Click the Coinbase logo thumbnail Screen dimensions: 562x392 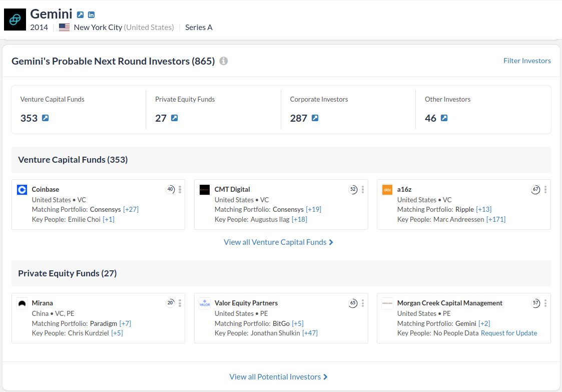click(x=22, y=190)
